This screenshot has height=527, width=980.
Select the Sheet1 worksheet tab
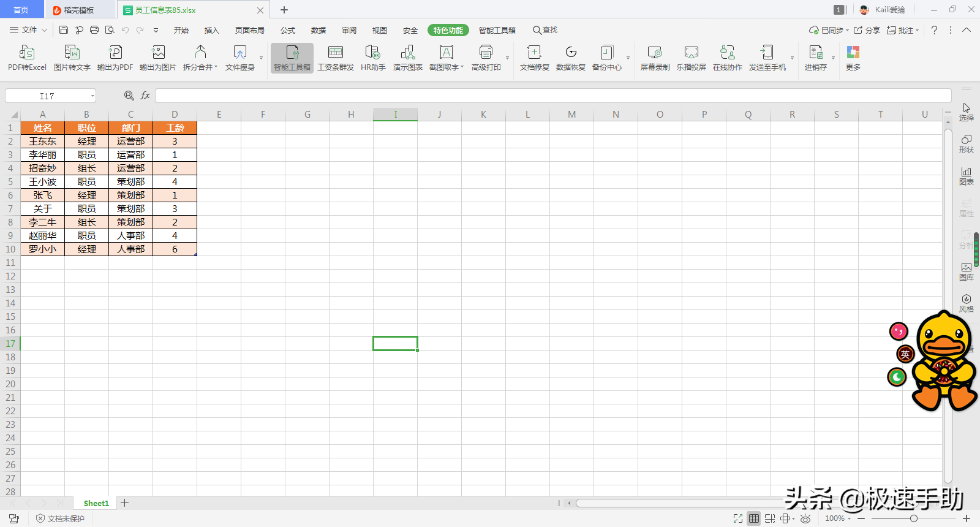coord(96,503)
